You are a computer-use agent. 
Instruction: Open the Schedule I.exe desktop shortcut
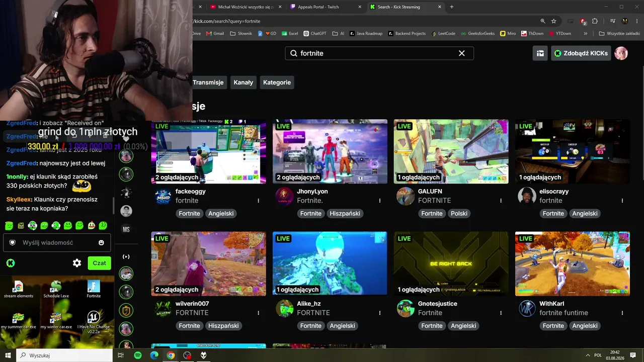(x=56, y=289)
